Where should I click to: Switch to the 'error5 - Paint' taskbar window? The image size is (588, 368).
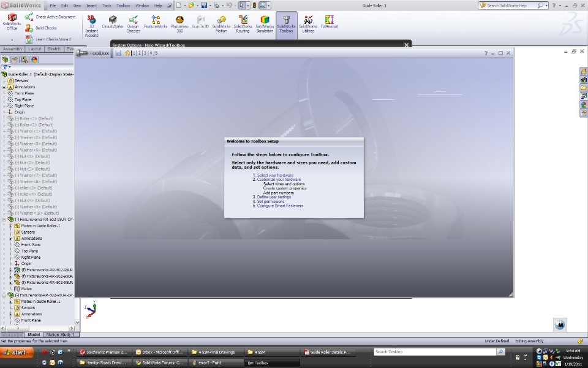(x=215, y=362)
